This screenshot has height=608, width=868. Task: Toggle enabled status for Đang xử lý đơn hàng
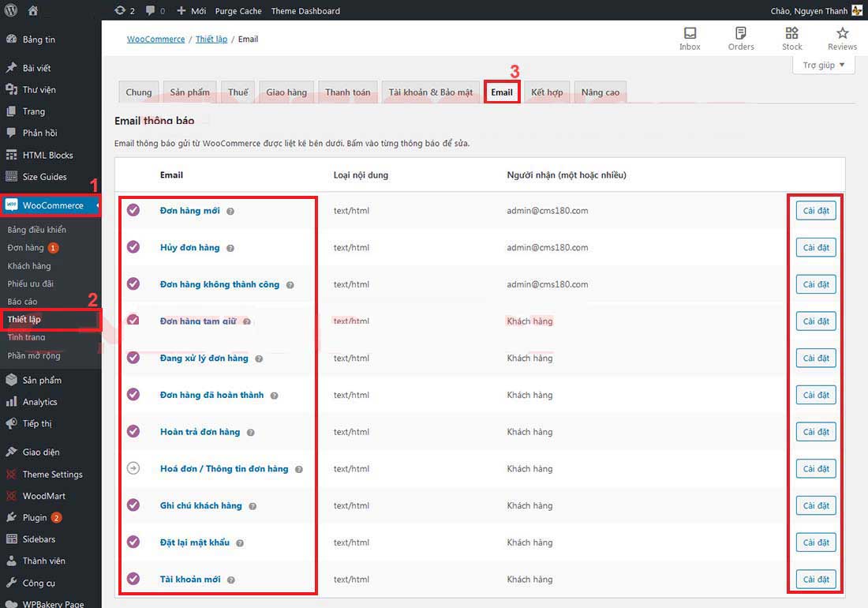click(133, 357)
